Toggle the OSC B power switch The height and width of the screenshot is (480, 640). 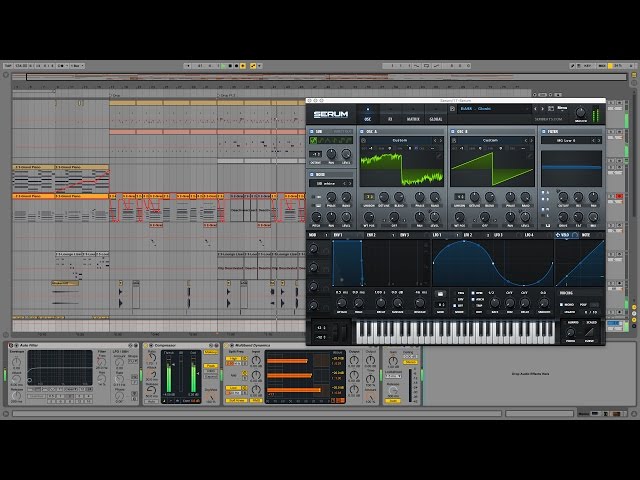coord(453,131)
